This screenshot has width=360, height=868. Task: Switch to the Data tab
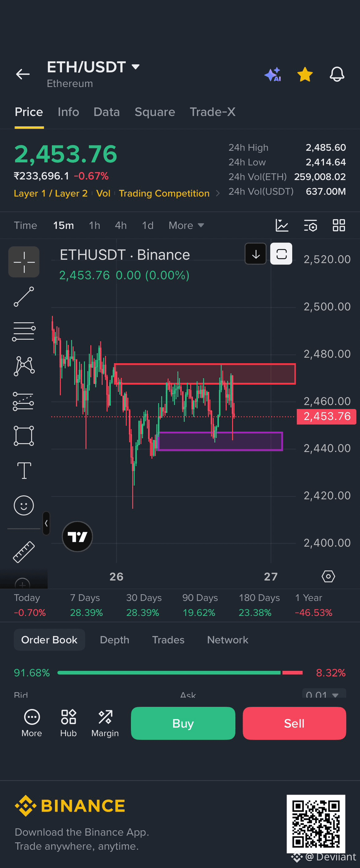coord(107,112)
